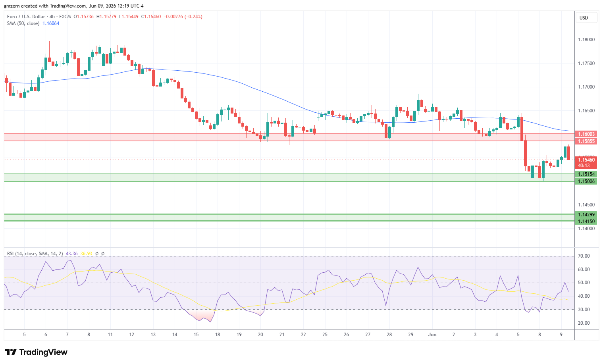Click the RSI value 43.36
603x364 pixels.
pos(72,254)
